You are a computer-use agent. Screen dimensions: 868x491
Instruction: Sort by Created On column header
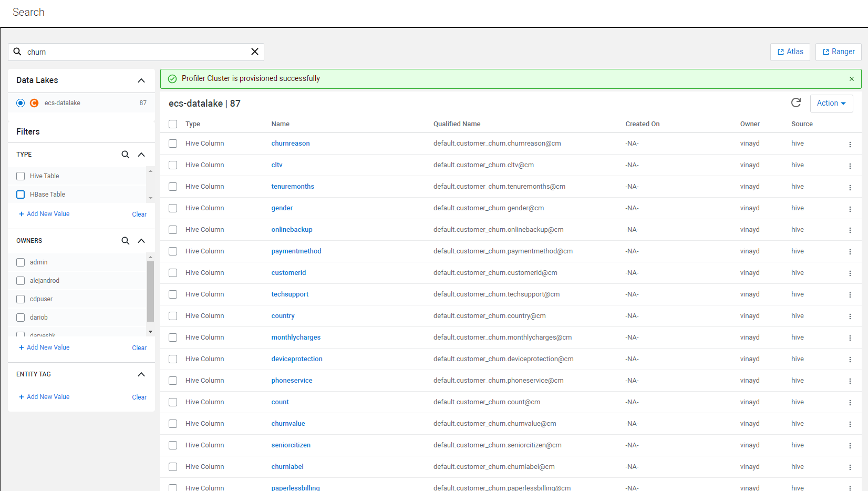tap(642, 124)
